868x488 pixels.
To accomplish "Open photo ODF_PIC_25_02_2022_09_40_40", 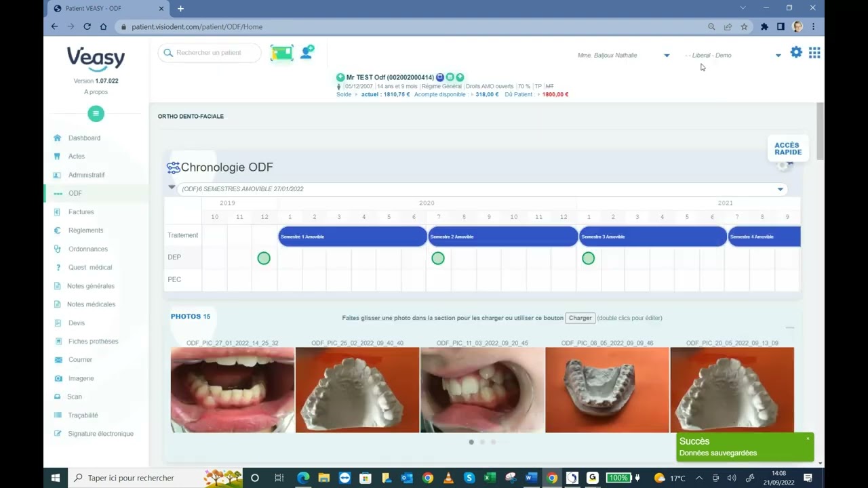I will coord(357,390).
